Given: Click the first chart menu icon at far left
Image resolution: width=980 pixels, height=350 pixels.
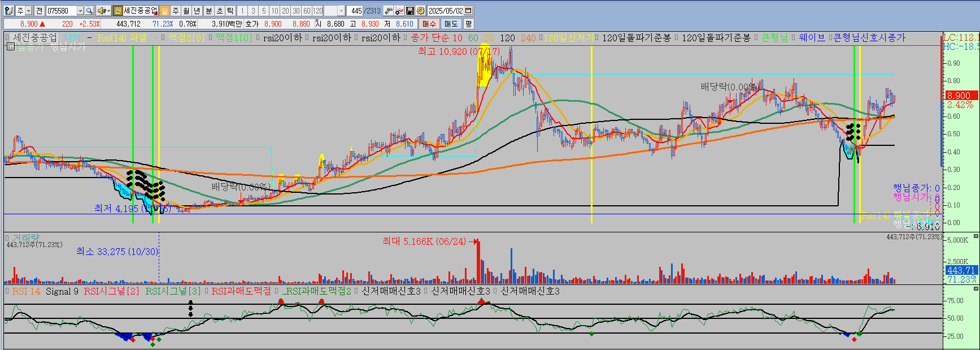Looking at the screenshot, I should (8, 11).
